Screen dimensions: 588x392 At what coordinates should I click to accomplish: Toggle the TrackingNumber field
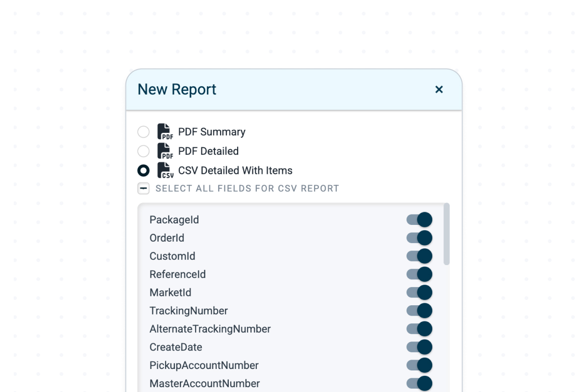(x=419, y=310)
